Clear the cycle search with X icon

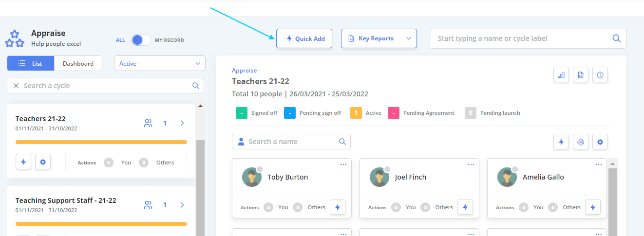coord(16,86)
